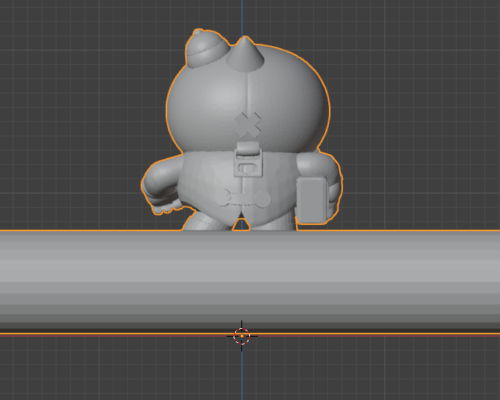This screenshot has width=500, height=400.
Task: Select the orange origin dot inside the 3D cursor
Action: pos(242,336)
